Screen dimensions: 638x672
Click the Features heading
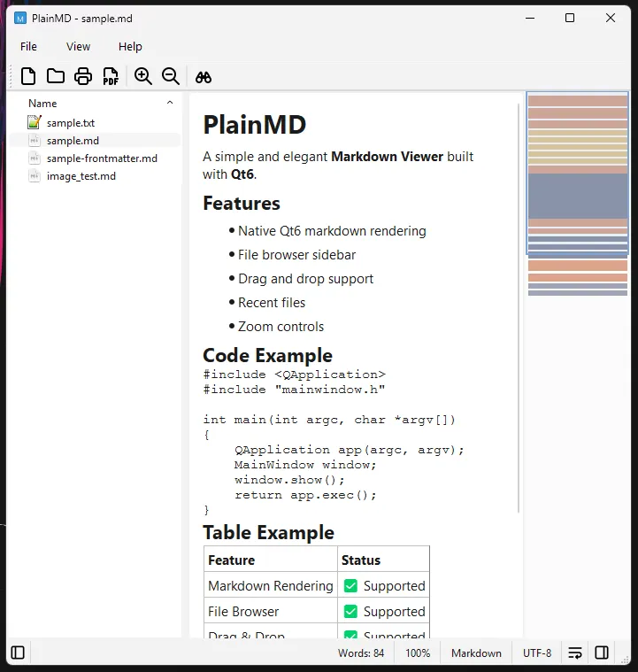pyautogui.click(x=242, y=203)
